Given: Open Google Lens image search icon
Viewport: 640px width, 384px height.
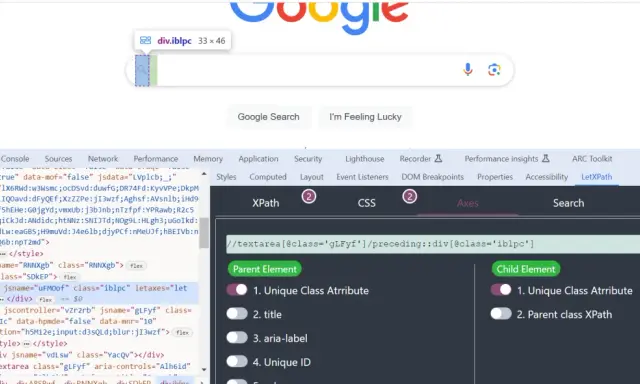Looking at the screenshot, I should coord(494,70).
